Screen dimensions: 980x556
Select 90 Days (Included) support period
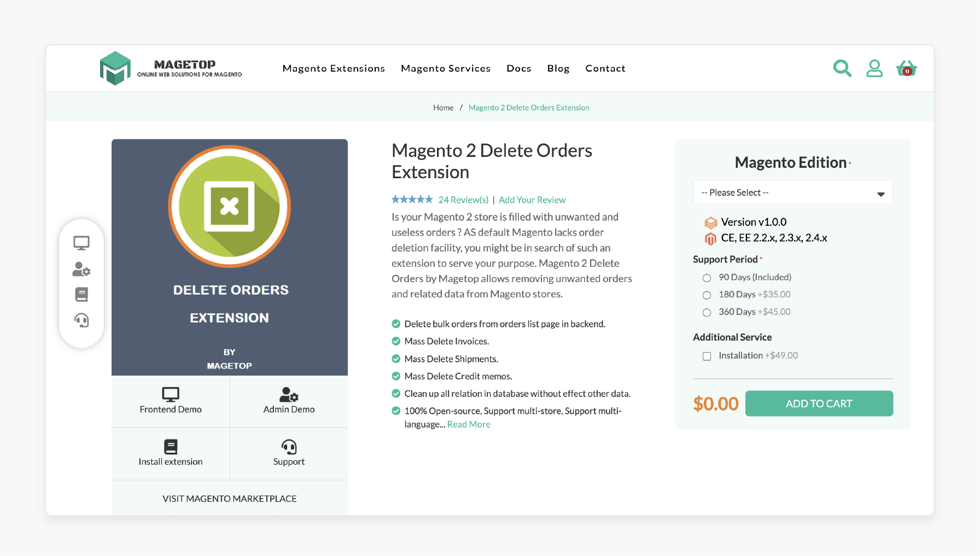(x=707, y=278)
